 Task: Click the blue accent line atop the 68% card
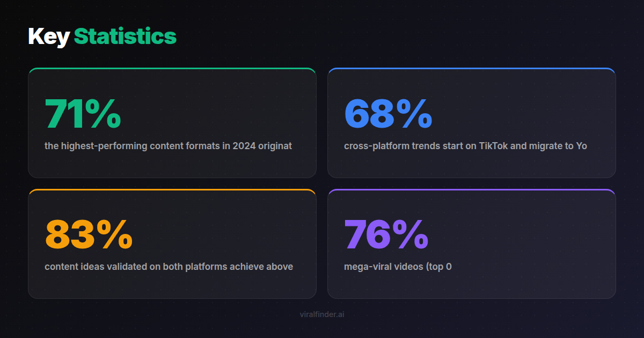(x=471, y=69)
